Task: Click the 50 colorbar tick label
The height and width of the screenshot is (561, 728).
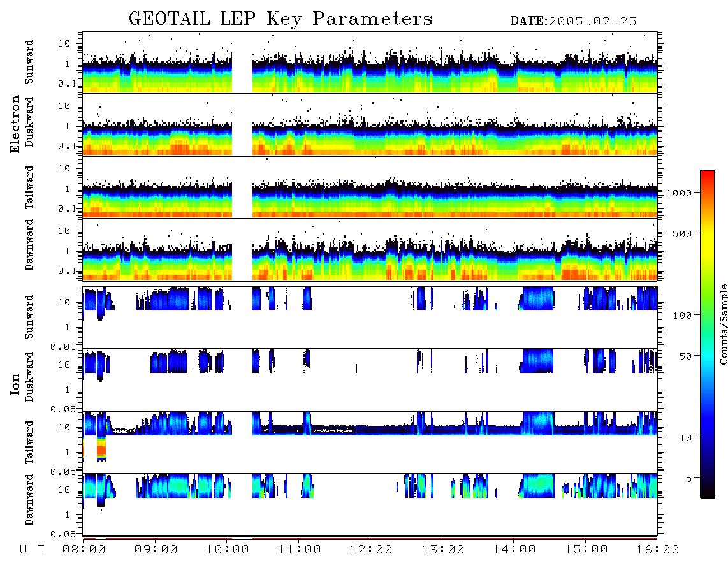Action: click(x=685, y=356)
